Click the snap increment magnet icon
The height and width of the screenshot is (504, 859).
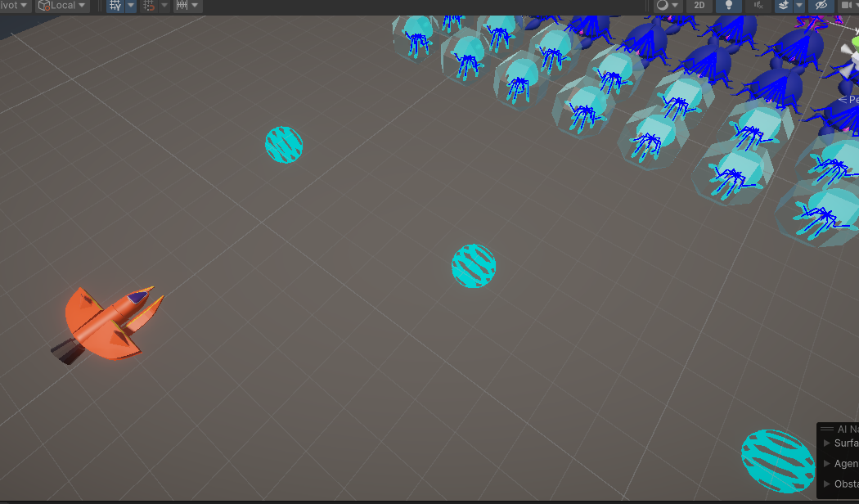pyautogui.click(x=149, y=6)
